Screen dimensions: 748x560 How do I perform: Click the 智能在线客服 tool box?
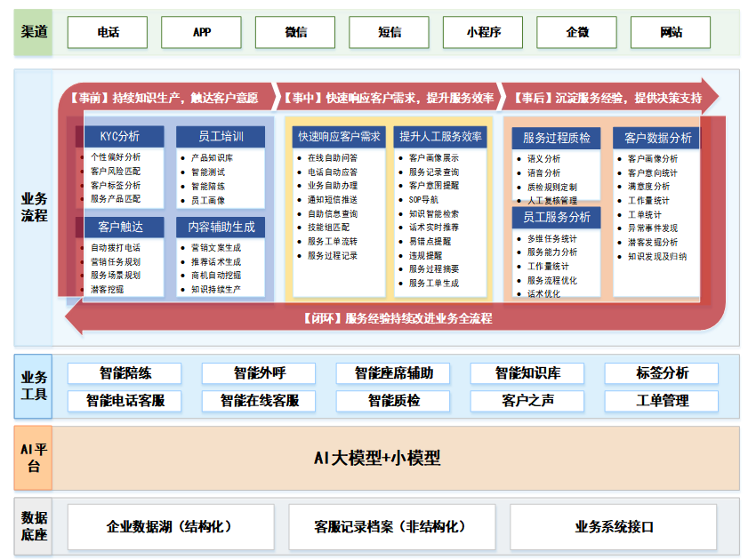(259, 401)
